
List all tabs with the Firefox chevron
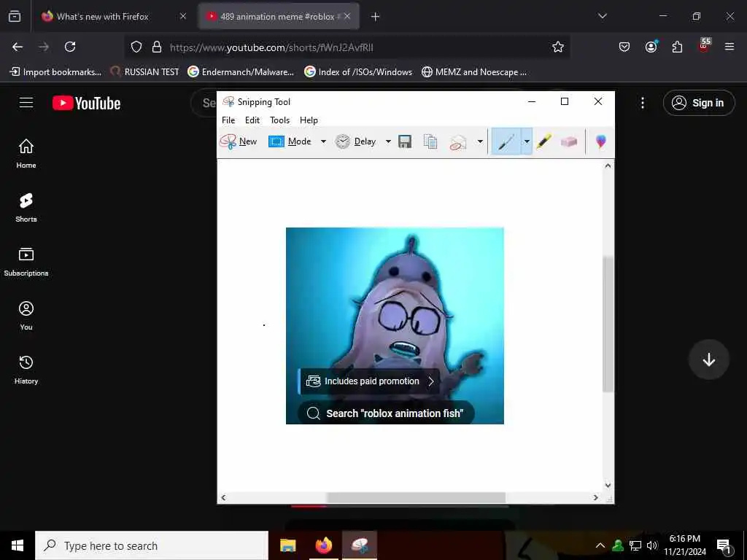[603, 16]
